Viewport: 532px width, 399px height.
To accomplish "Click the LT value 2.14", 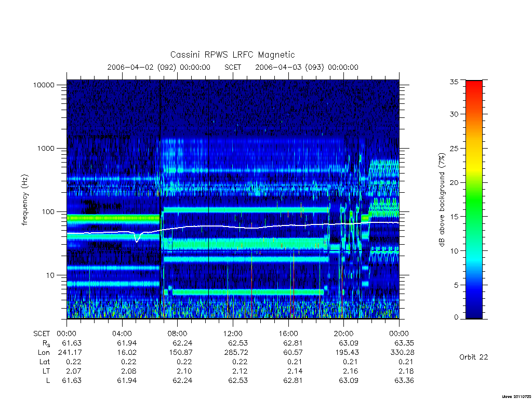I will pos(295,371).
